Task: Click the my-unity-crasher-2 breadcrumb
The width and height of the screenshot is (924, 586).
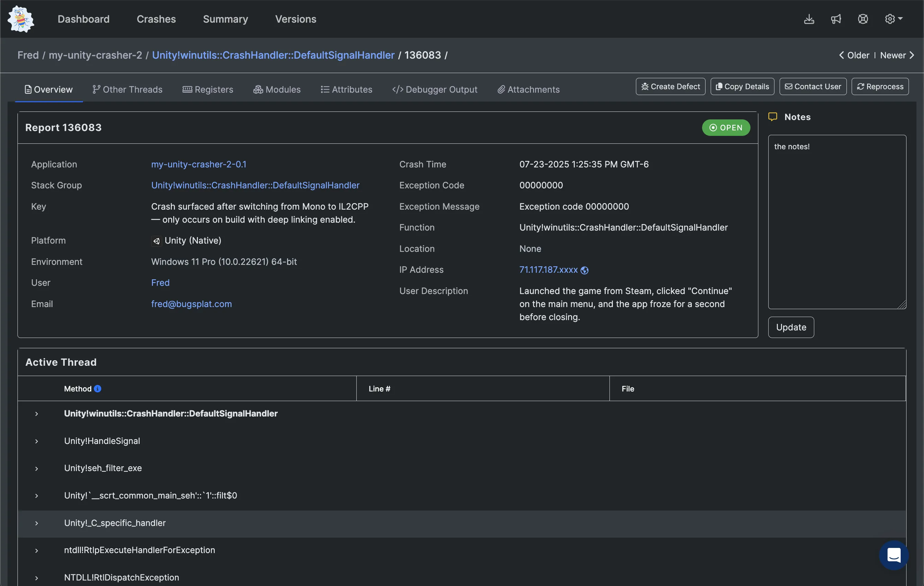Action: (x=95, y=55)
